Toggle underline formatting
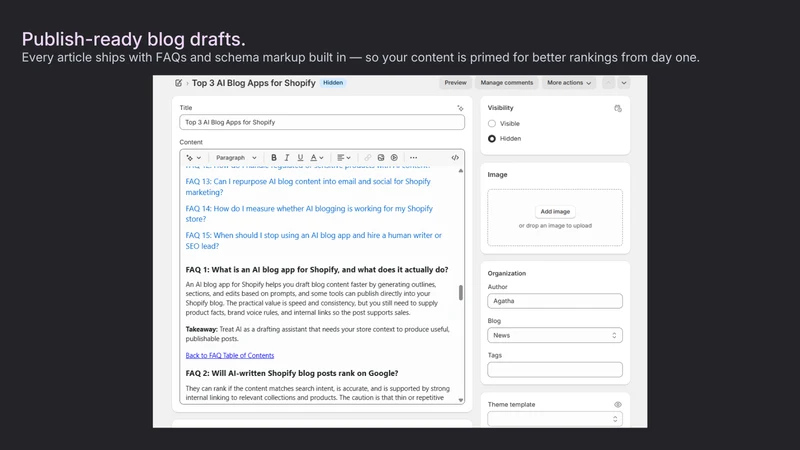800x450 pixels. point(300,158)
